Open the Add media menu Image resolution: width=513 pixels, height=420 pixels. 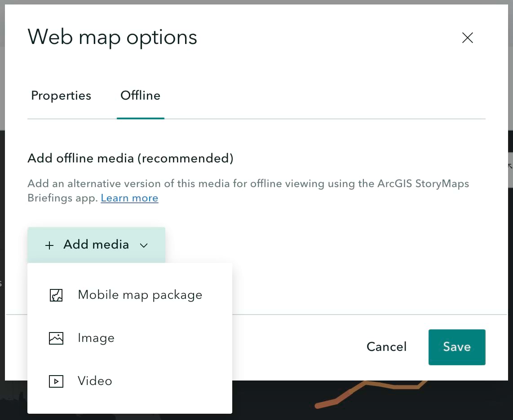[x=96, y=245]
